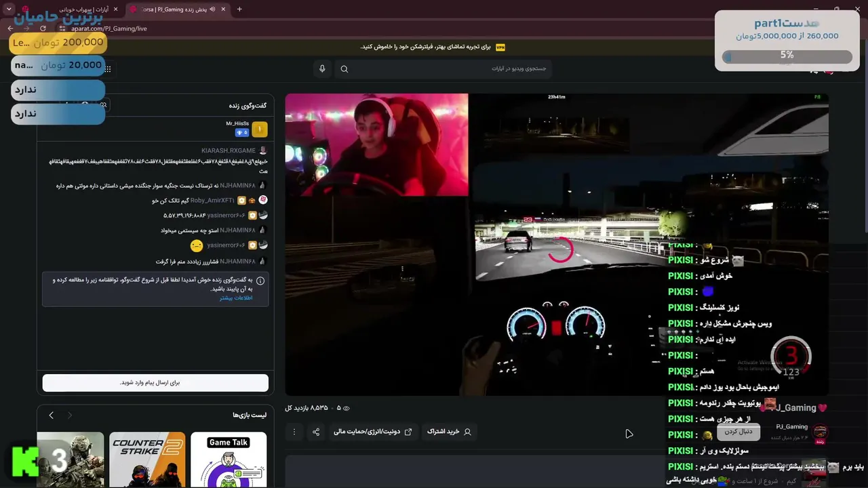Click the address bar URL aparat.com/PJ_Gaming/live

tap(109, 28)
